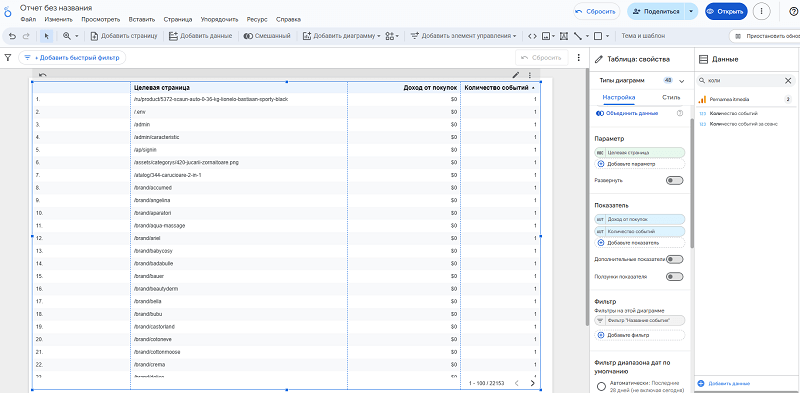Click the Доход от покупок metric chip
Screen dimensions: 800x393
point(640,219)
